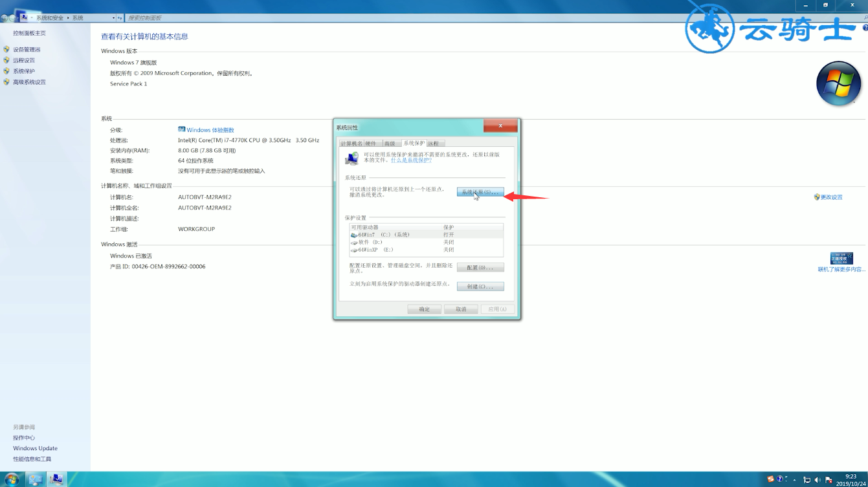
Task: Click the shield icon beside 远程设置
Action: (7, 61)
